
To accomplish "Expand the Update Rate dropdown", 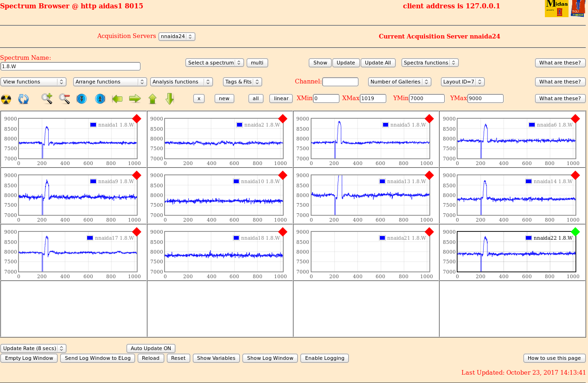I will pyautogui.click(x=33, y=348).
